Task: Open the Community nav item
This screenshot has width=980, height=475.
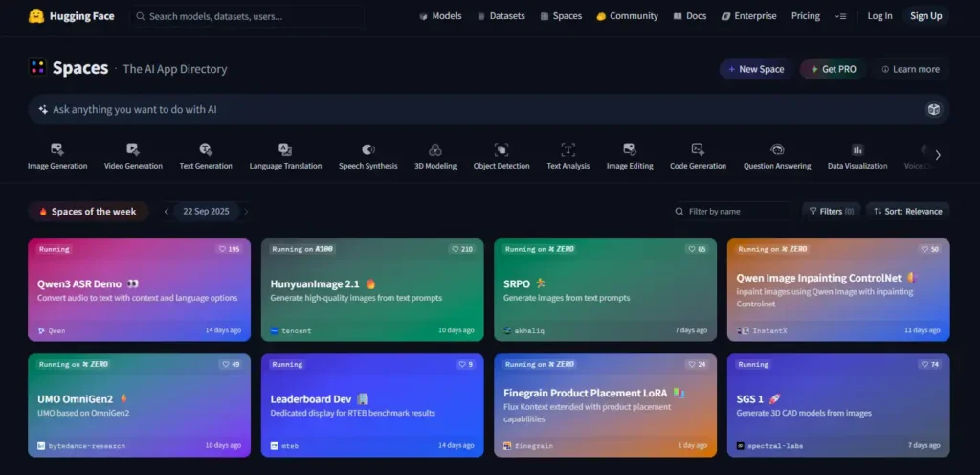Action: coord(627,16)
